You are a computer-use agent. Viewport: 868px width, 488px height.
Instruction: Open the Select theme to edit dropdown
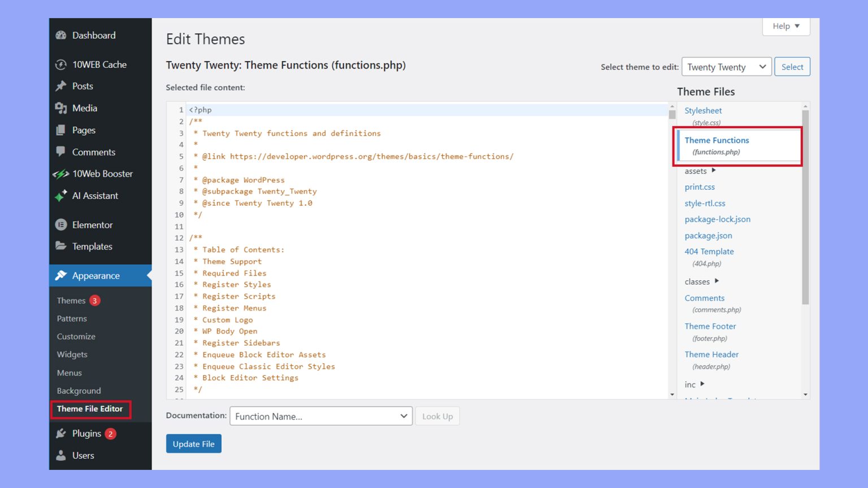pos(726,67)
